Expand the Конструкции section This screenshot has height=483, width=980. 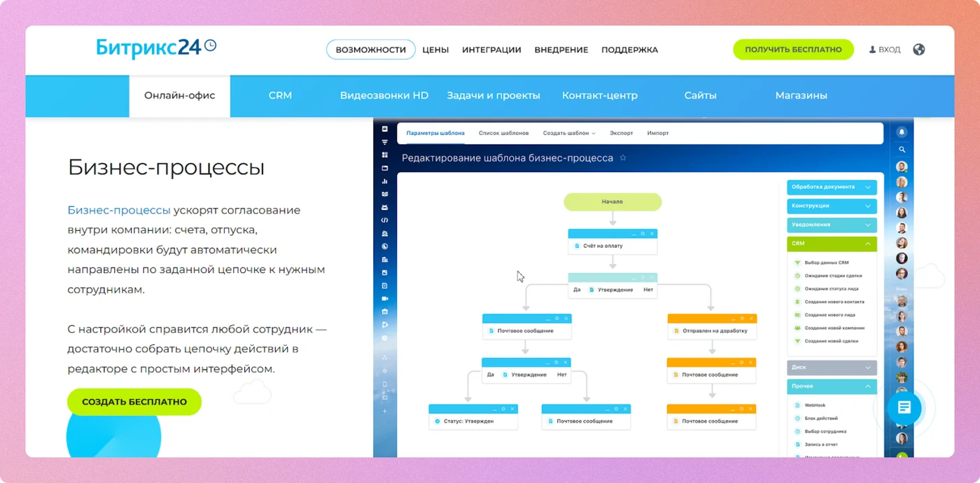(832, 206)
